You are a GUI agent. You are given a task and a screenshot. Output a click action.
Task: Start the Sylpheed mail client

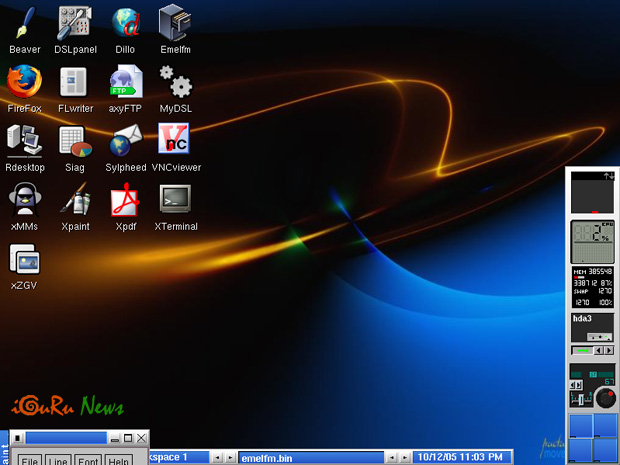pos(126,141)
